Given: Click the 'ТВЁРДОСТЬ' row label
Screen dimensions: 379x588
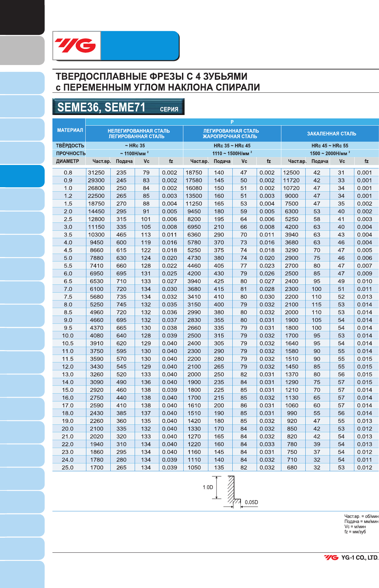Looking at the screenshot, I should click(70, 145).
